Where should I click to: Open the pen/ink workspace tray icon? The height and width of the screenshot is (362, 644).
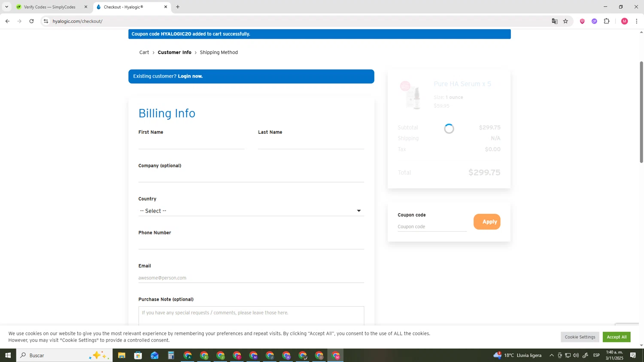585,355
